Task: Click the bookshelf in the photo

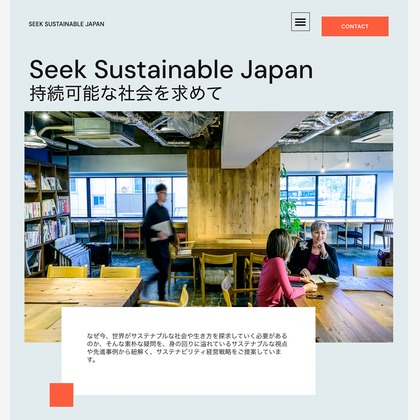Action: [x=47, y=217]
